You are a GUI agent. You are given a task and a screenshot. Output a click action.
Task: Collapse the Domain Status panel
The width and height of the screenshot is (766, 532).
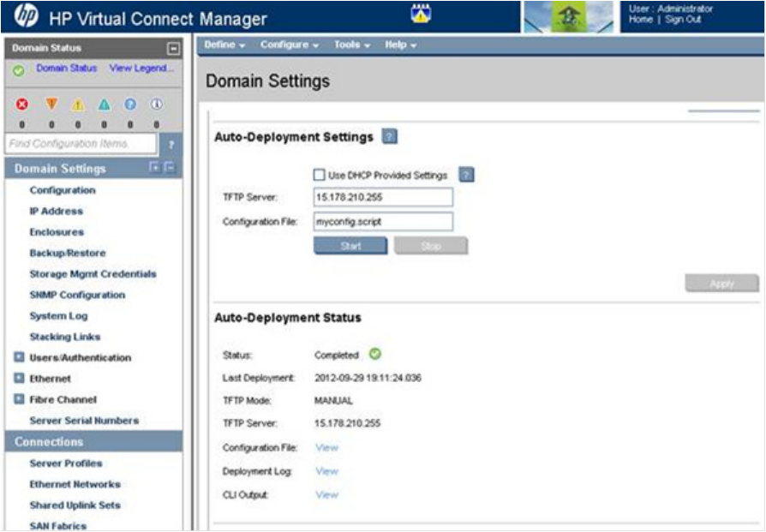point(173,48)
